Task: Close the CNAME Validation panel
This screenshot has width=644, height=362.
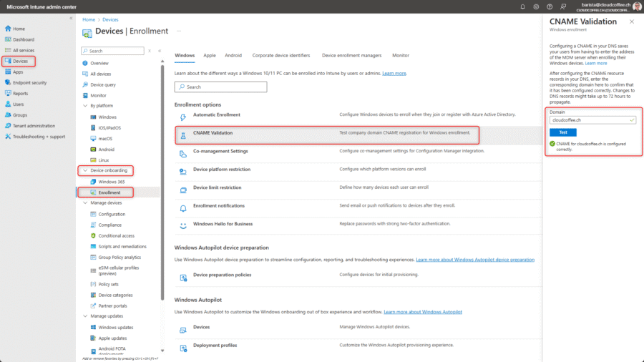Action: point(632,21)
